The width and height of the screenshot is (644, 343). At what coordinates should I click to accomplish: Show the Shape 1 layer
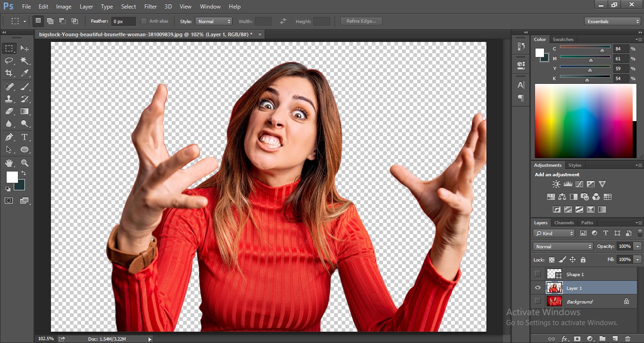(x=537, y=274)
